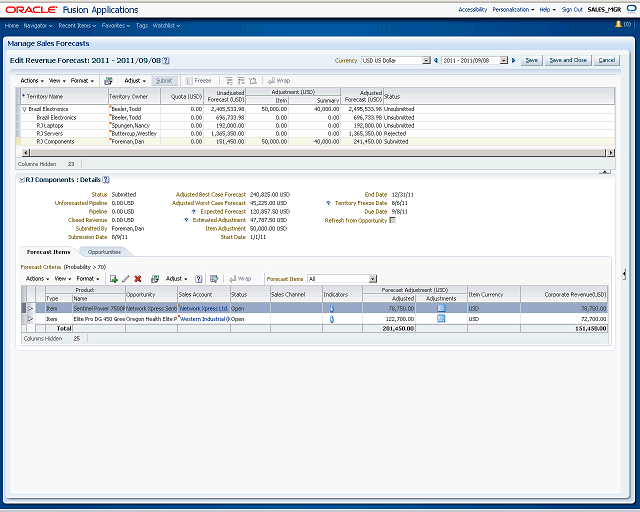The height and width of the screenshot is (512, 640).
Task: Open the Adjust dropdown in territory toolbar
Action: point(135,81)
